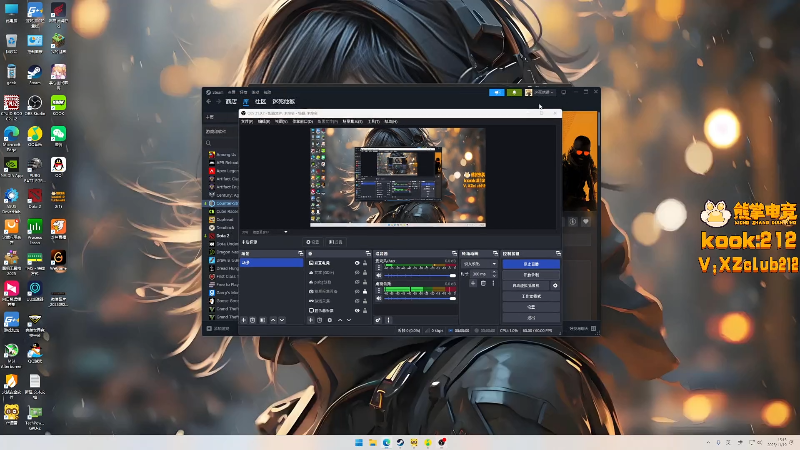Open Dota 2 desktop shortcut icon
Screen dimensions: 800x450
tap(35, 198)
